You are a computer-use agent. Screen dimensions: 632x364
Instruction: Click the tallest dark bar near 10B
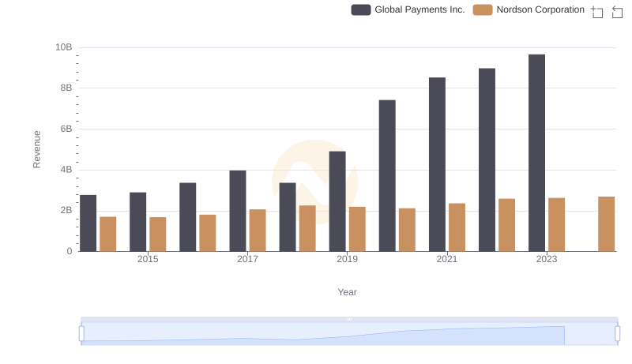coord(536,152)
